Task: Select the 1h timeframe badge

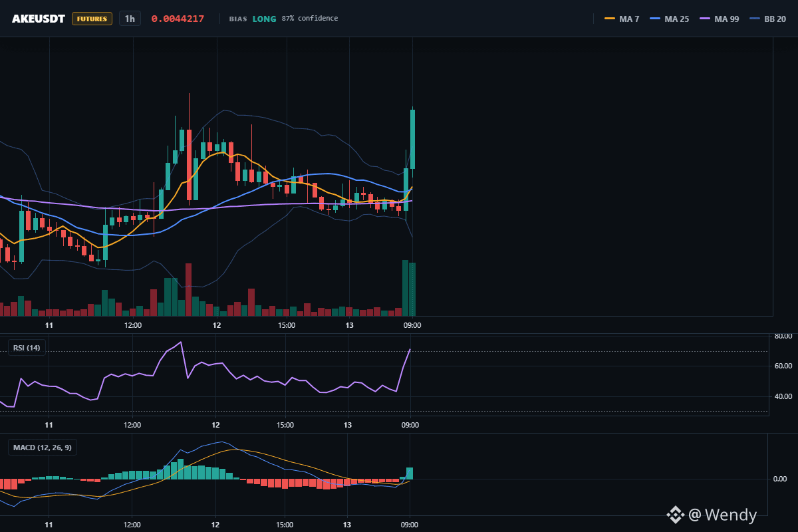Action: click(x=130, y=19)
